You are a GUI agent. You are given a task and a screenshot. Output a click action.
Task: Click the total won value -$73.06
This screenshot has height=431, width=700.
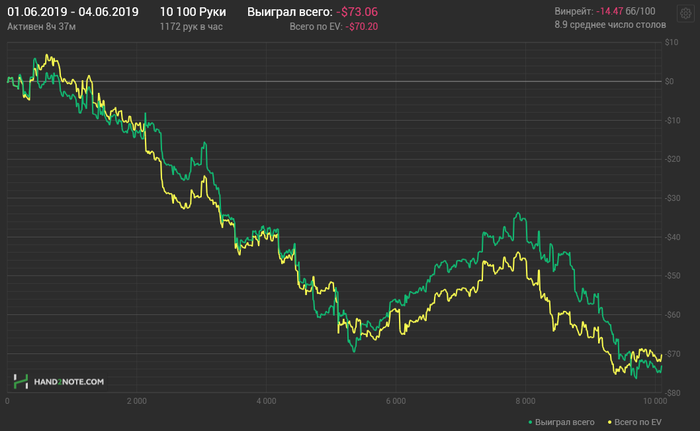tap(357, 12)
